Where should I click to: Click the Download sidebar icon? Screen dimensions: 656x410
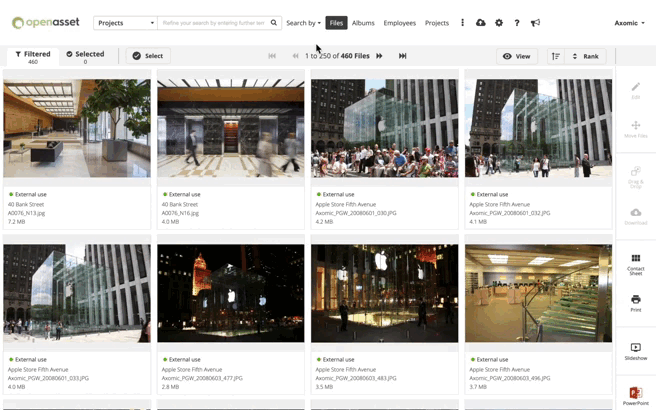636,216
